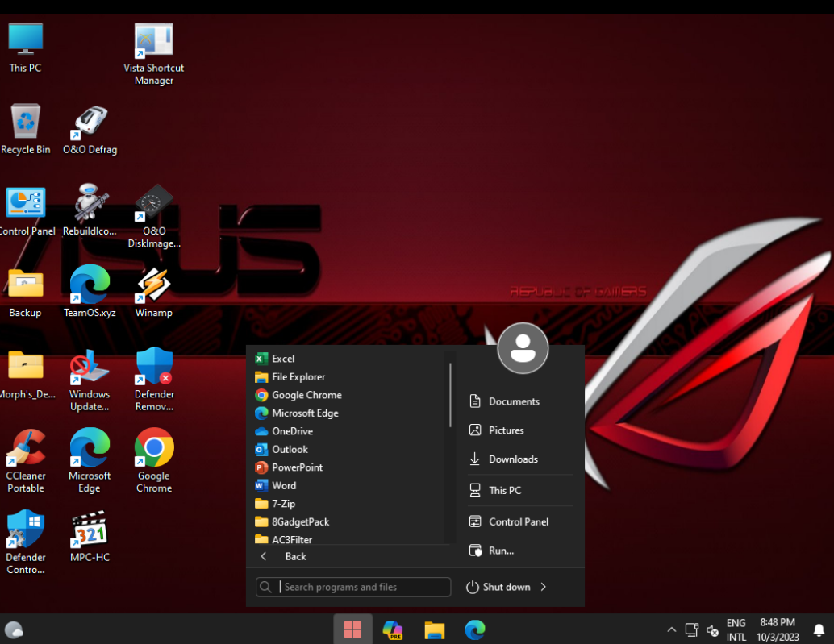834x644 pixels.
Task: Launch MPC-HC desktop shortcut
Action: pyautogui.click(x=90, y=537)
